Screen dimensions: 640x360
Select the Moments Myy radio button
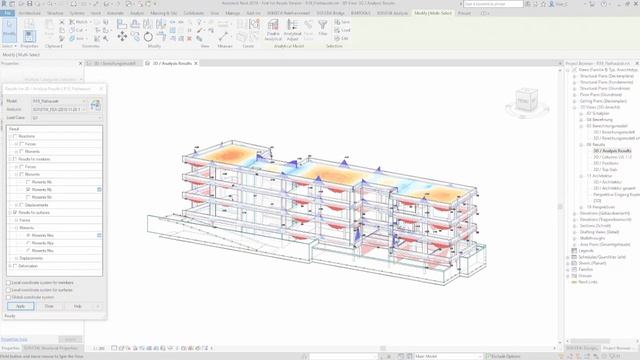pos(28,243)
